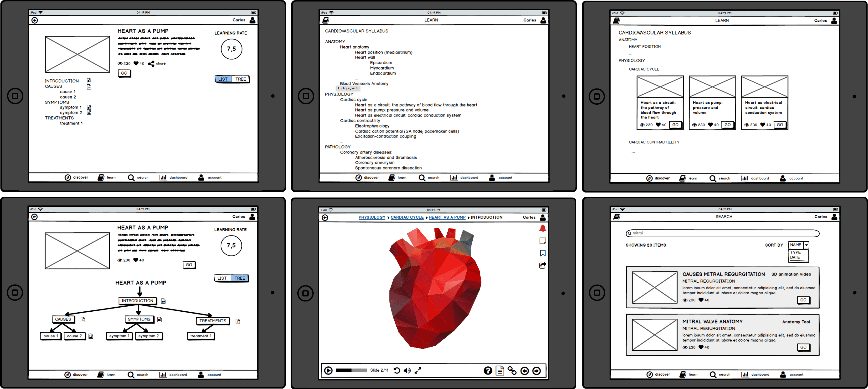Click the replay circular arrow icon
This screenshot has width=868, height=389.
(x=397, y=370)
